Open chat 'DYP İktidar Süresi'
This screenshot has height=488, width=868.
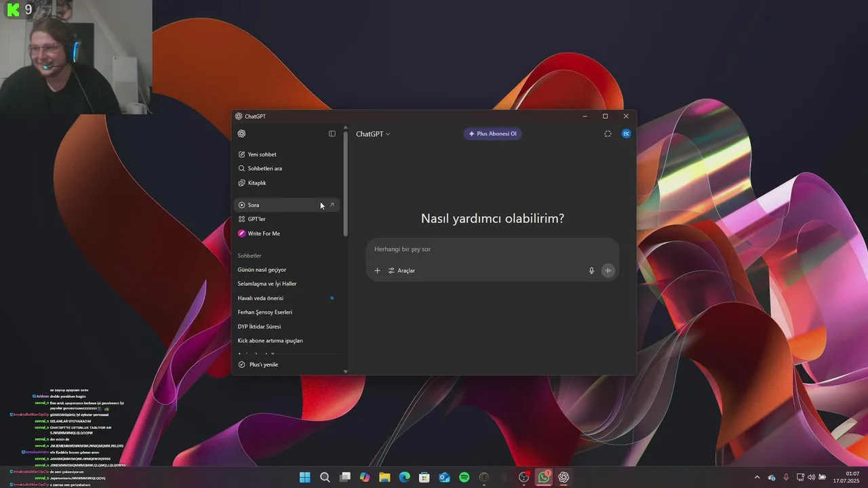pyautogui.click(x=287, y=327)
